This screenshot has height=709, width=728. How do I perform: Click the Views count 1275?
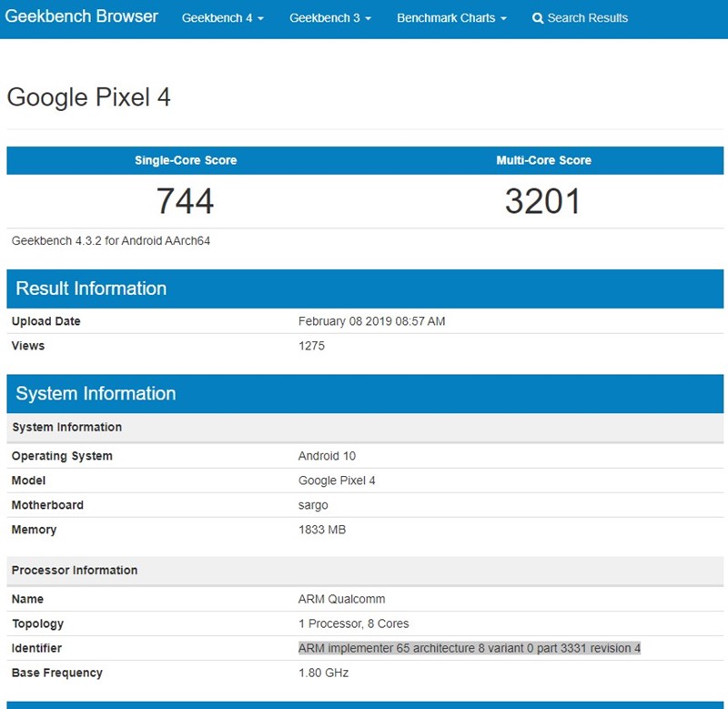point(311,346)
